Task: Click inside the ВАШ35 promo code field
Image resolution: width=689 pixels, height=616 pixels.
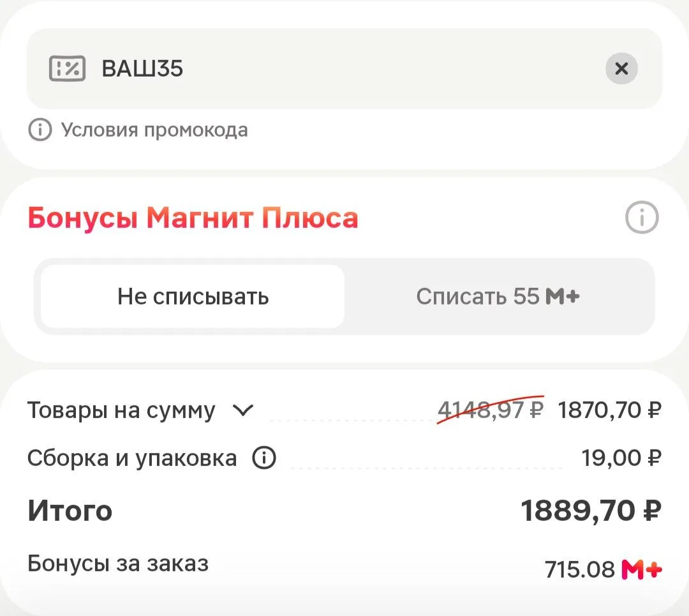Action: coord(344,68)
